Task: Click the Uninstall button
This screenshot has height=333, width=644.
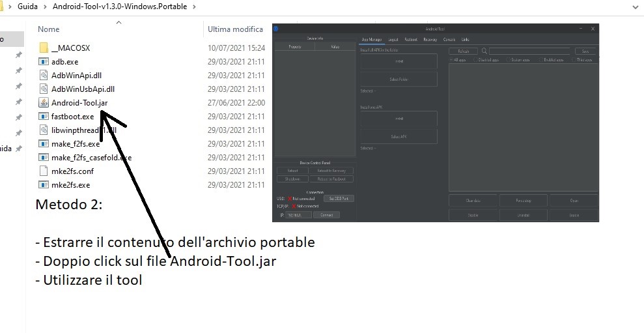Action: pos(524,215)
